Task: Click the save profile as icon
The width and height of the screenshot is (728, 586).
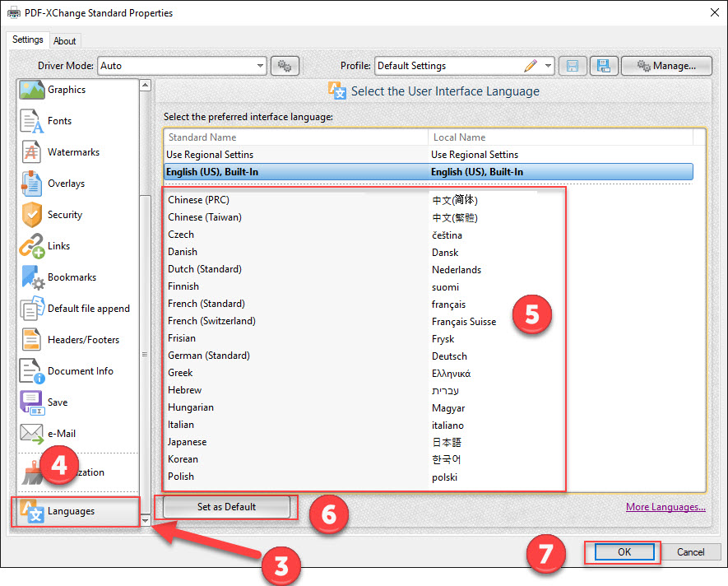Action: (604, 66)
